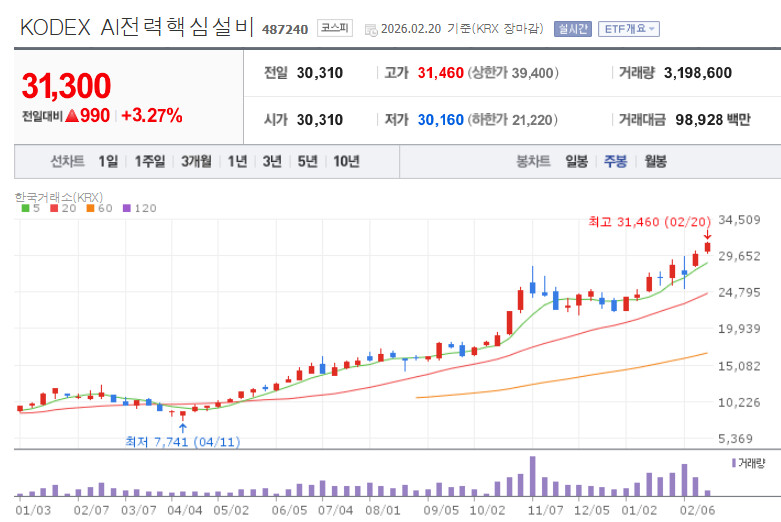
Task: Click the 최저 7,741 low-price marker
Action: [182, 442]
